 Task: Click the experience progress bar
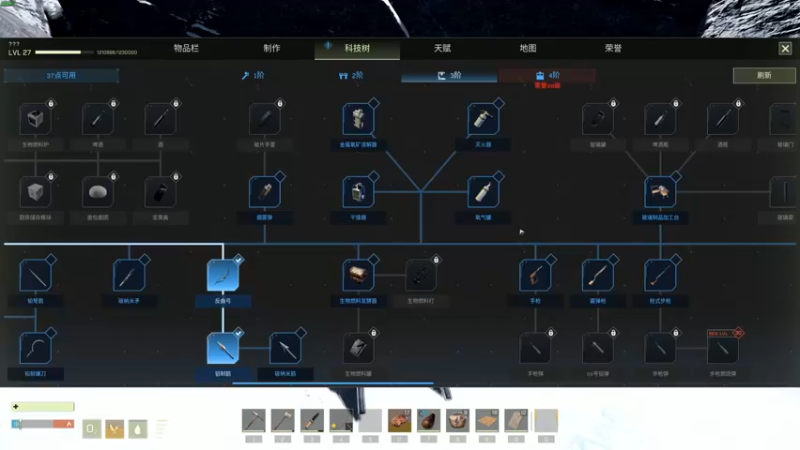(x=65, y=52)
